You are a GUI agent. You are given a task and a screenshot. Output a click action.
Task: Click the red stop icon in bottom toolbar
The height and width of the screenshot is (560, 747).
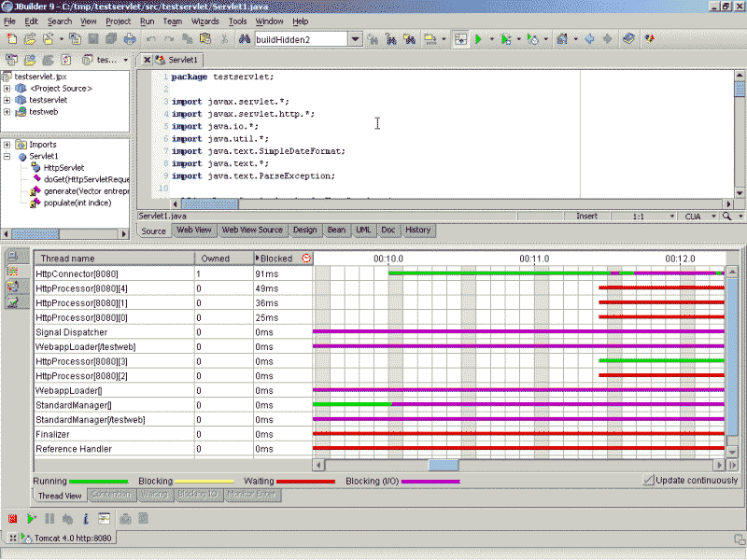[13, 518]
